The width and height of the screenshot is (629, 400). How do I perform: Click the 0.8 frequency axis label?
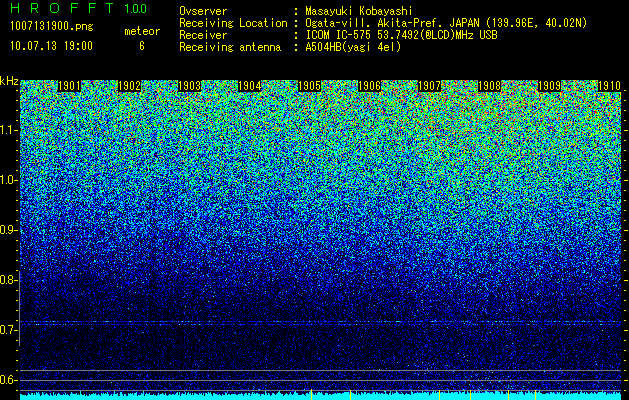pos(8,280)
